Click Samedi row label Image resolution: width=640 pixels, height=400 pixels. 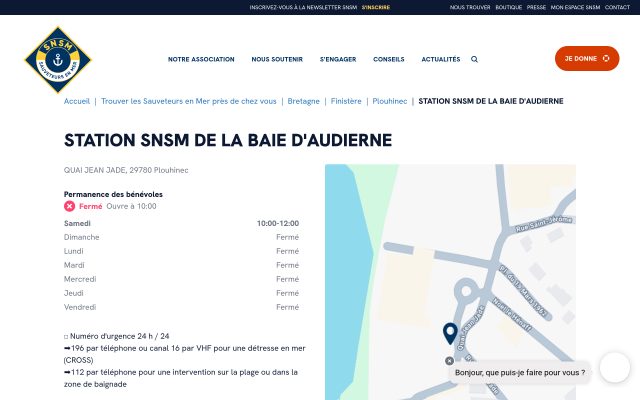[77, 223]
